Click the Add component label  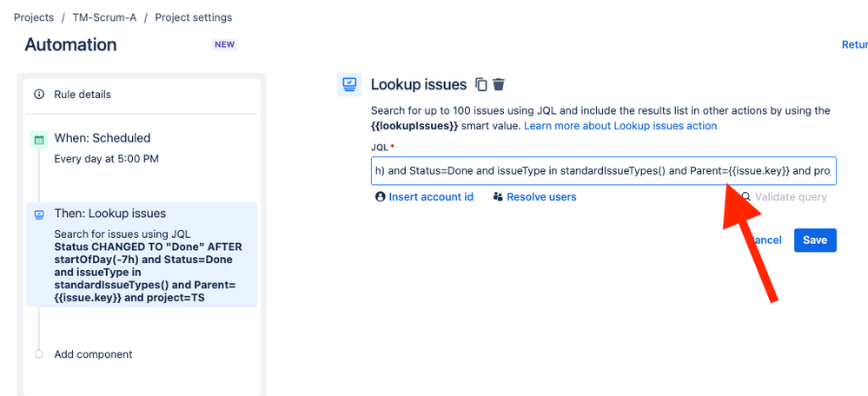click(x=93, y=354)
